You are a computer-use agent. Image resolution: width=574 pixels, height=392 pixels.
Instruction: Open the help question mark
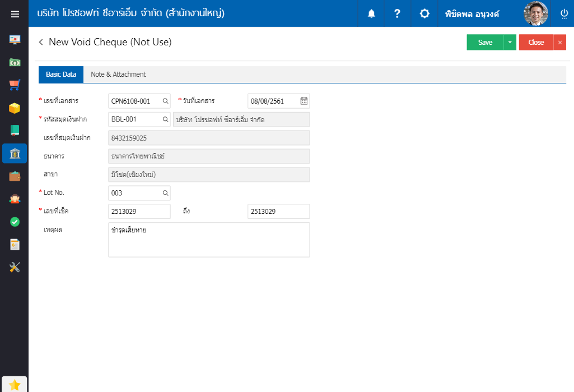(397, 13)
